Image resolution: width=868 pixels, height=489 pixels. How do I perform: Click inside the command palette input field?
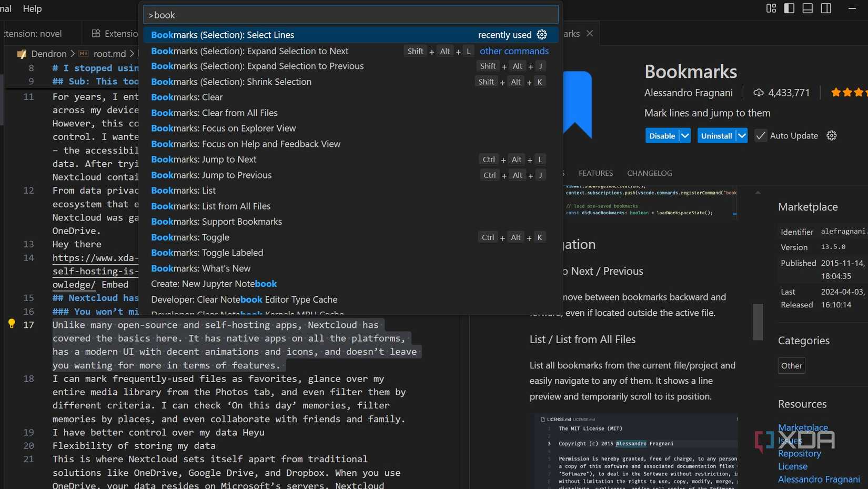click(350, 15)
